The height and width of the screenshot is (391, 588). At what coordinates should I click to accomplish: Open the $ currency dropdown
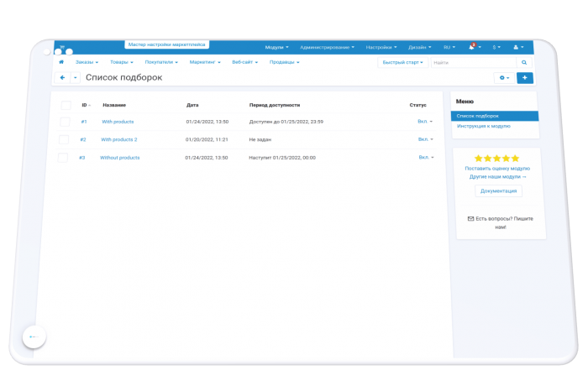(496, 47)
